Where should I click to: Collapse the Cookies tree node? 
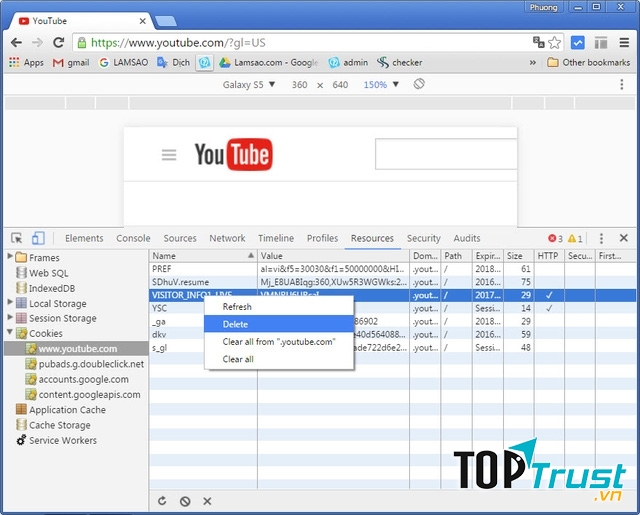click(x=10, y=332)
